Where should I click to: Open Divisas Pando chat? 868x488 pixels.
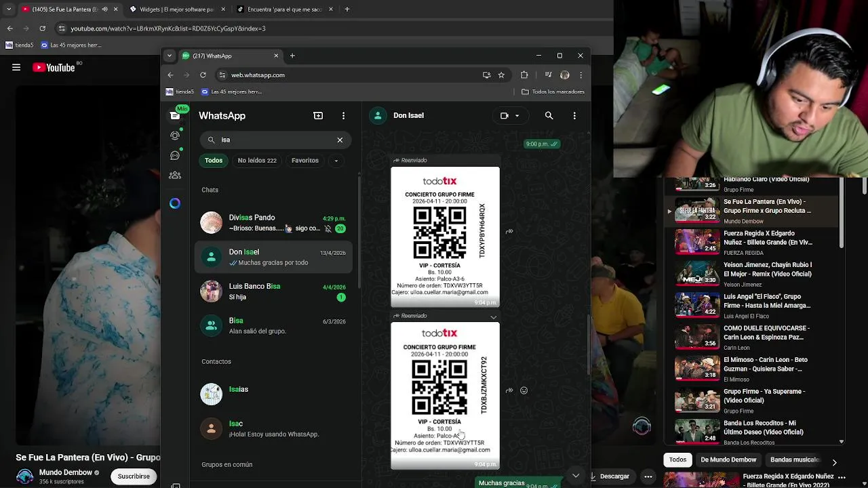point(273,223)
